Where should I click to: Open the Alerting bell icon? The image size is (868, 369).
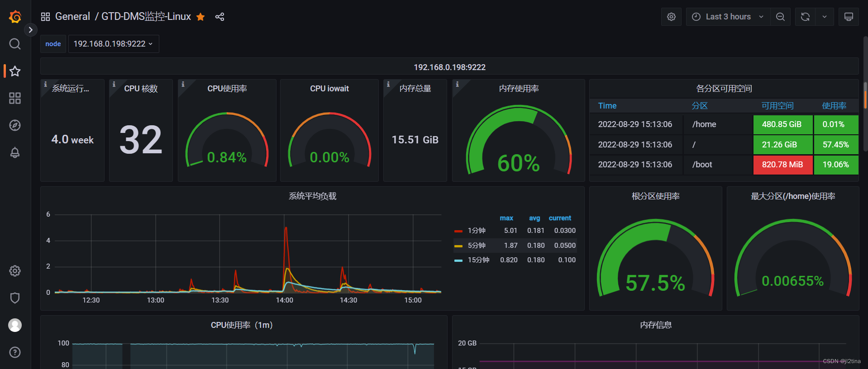click(15, 152)
